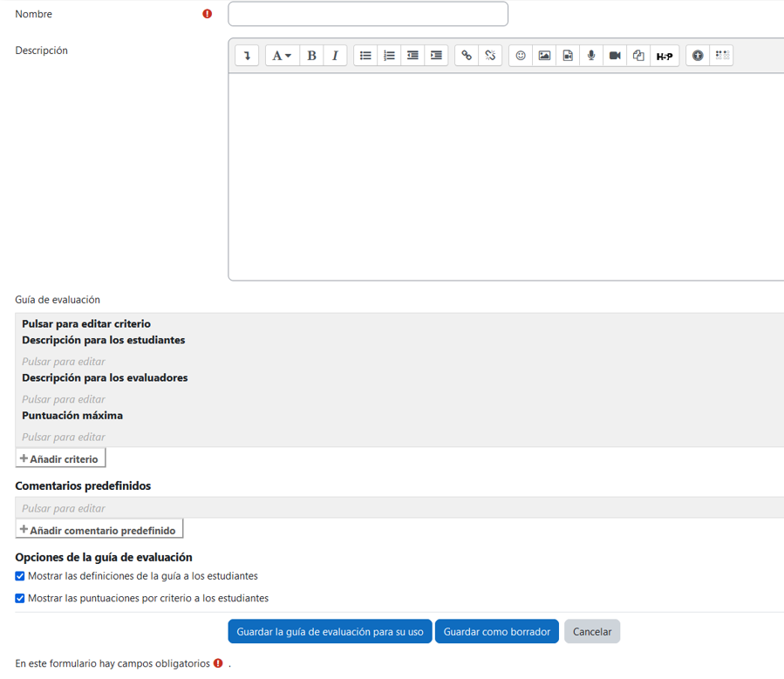The image size is (784, 679).
Task: Create an ordered numbered list
Action: [x=389, y=55]
